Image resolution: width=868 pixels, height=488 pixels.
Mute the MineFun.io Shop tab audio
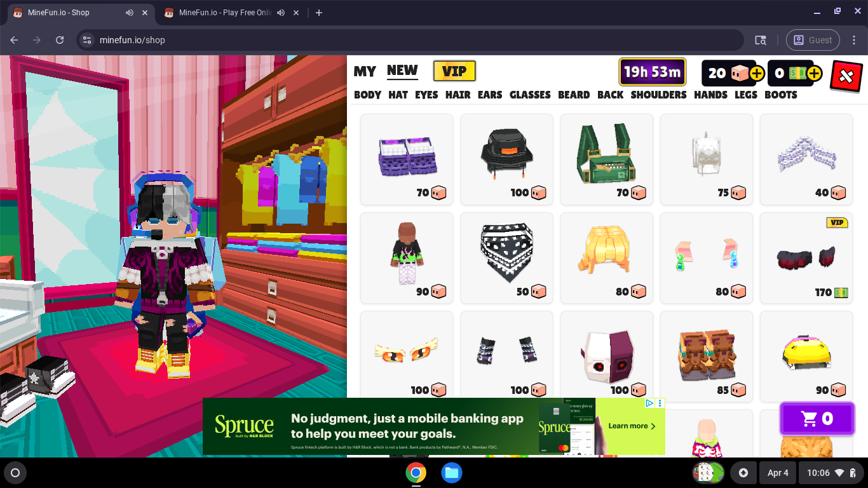(x=130, y=13)
